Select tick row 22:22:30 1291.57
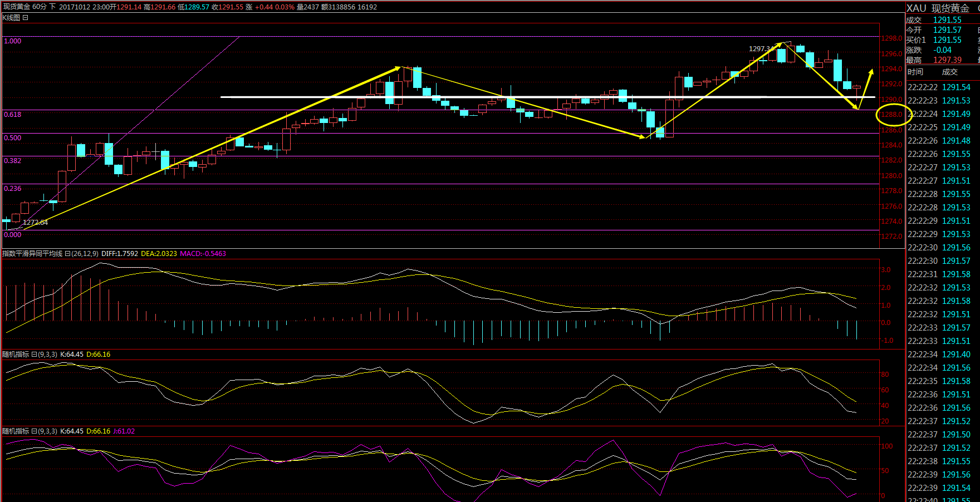Viewport: 980px width, 502px height. (x=939, y=261)
